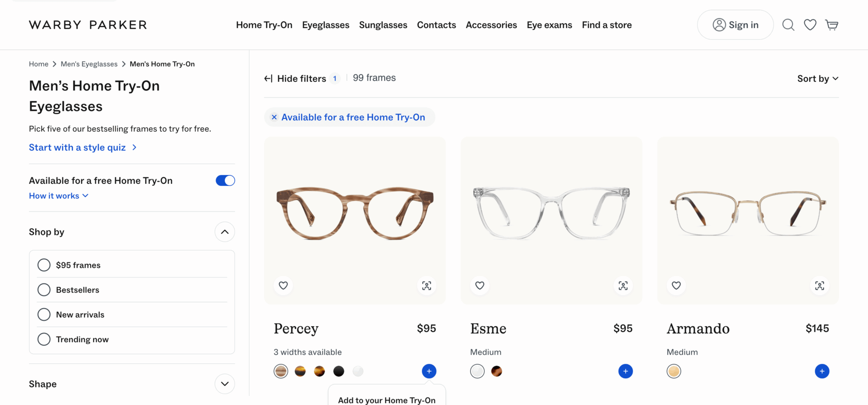Open favorites heart icon in header
This screenshot has width=868, height=405.
pyautogui.click(x=810, y=25)
